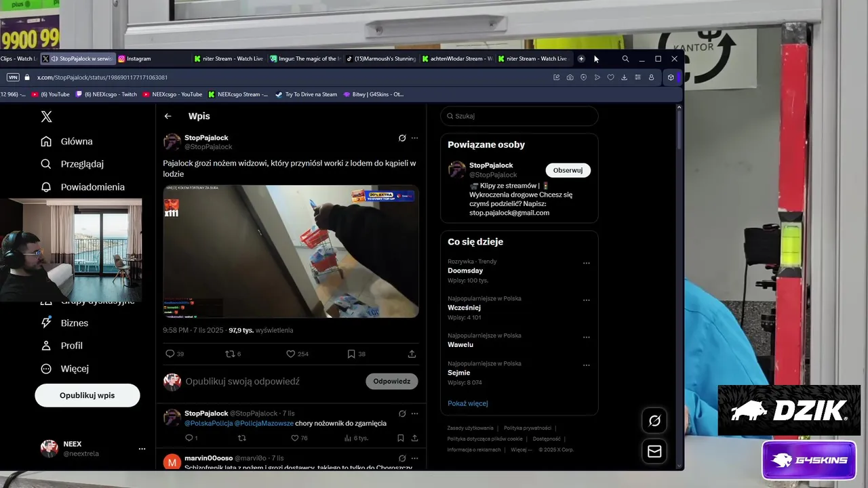This screenshot has width=868, height=488.
Task: Open NEEXcsgo - Twitch bookmark
Action: pyautogui.click(x=106, y=94)
